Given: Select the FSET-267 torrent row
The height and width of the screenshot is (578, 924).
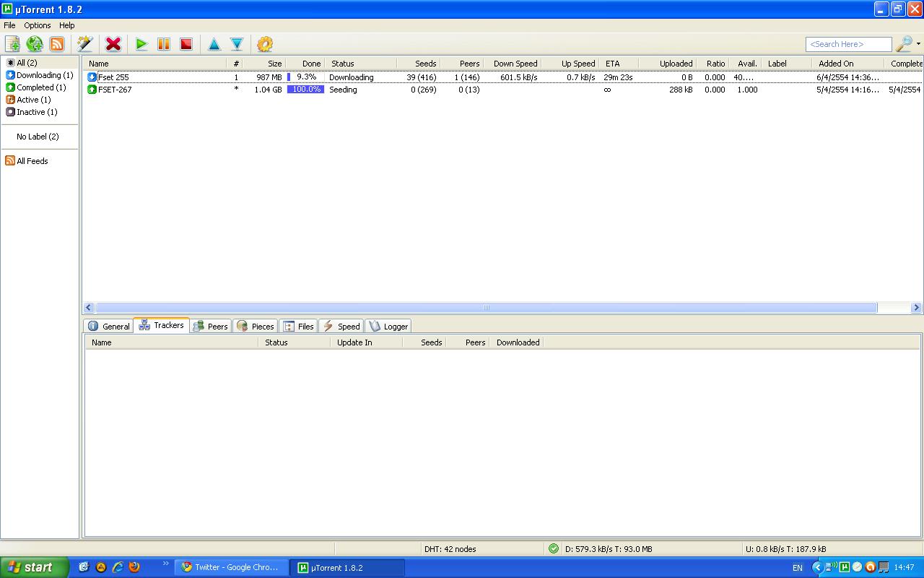Looking at the screenshot, I should click(x=503, y=90).
